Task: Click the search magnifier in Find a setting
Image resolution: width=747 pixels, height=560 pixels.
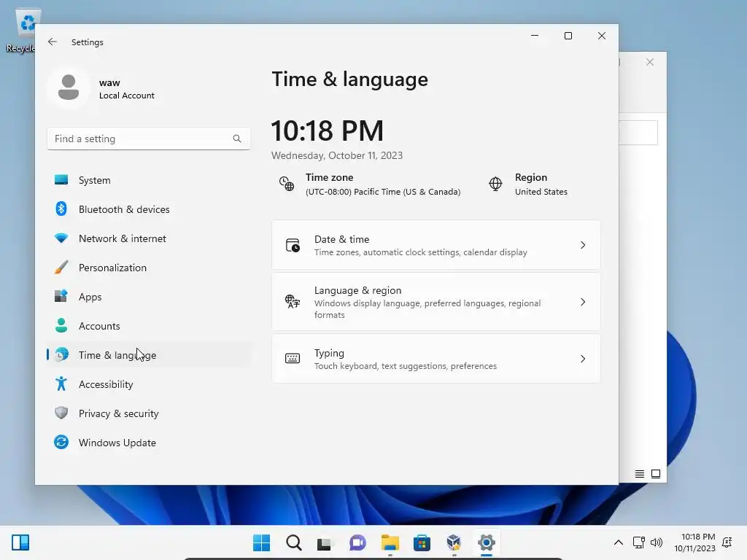Action: 237,139
